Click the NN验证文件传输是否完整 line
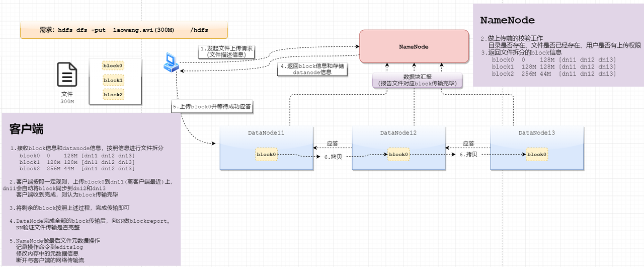Viewport: 644px width, 267px height. [x=48, y=227]
